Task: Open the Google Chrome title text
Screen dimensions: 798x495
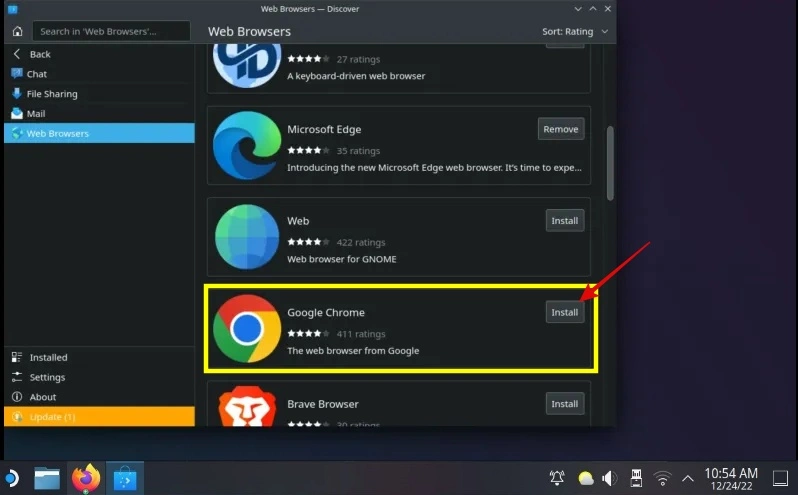Action: coord(326,312)
